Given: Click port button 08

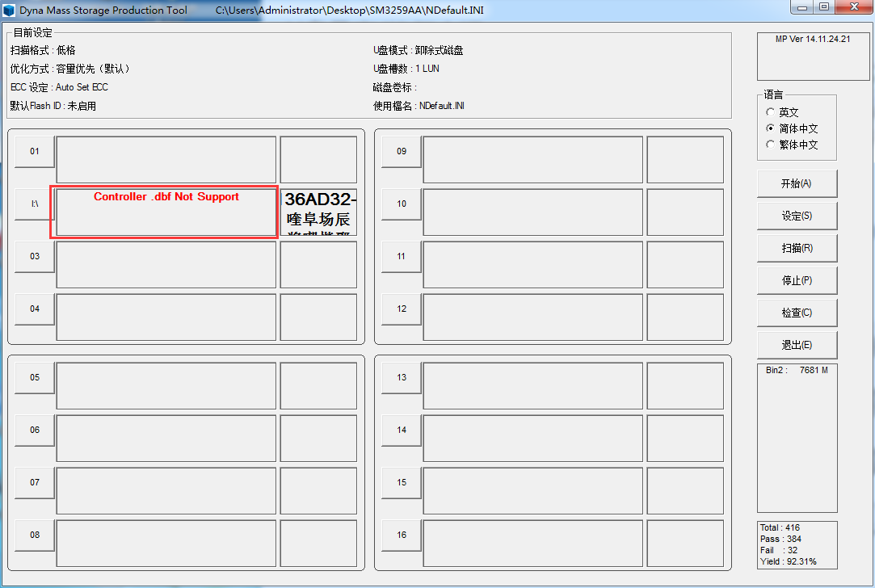Looking at the screenshot, I should 35,535.
